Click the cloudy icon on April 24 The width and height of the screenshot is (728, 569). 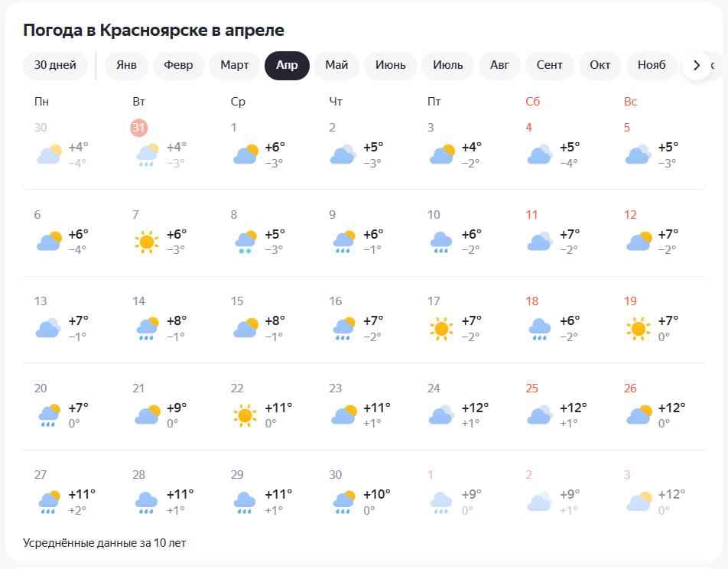click(441, 415)
